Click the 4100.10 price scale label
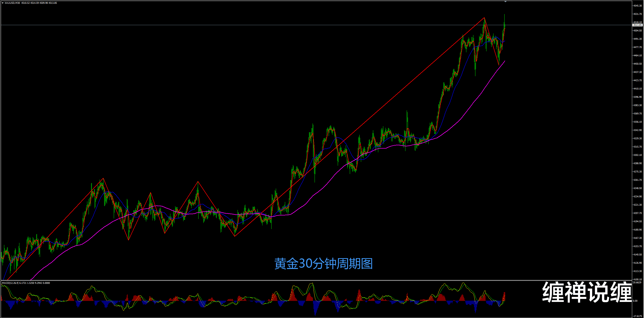 [637, 279]
